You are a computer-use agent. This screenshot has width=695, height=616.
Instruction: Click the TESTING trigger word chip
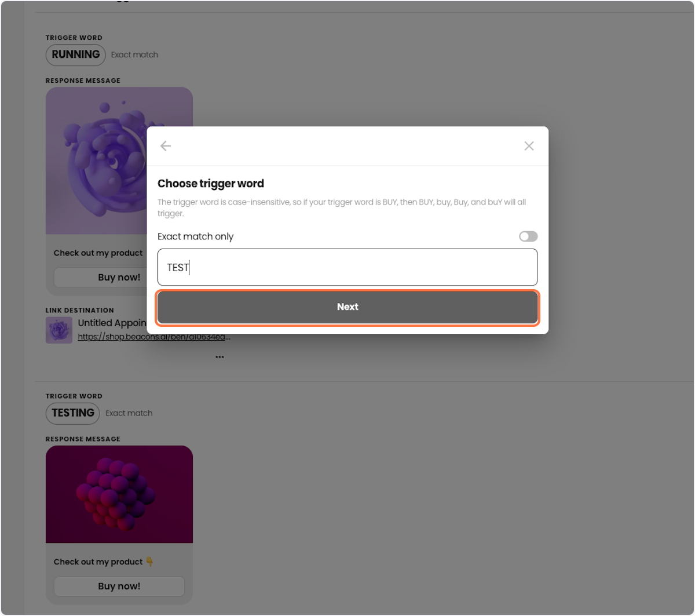coord(73,413)
